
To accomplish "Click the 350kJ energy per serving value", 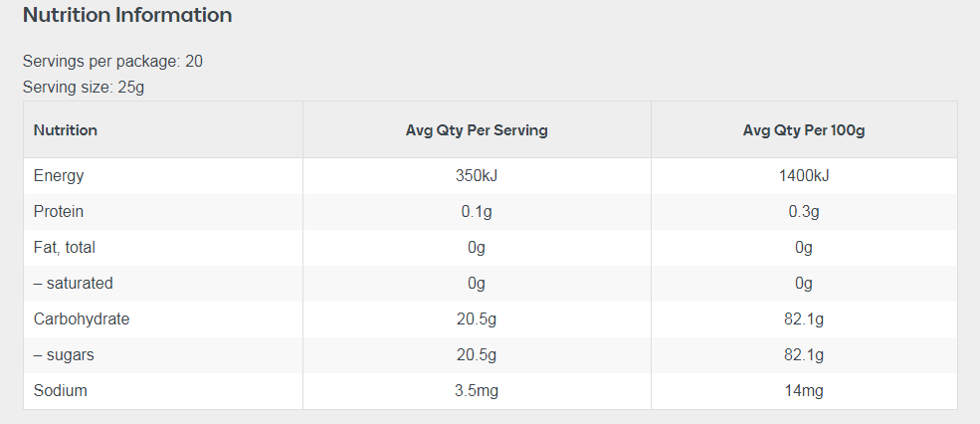I will click(477, 176).
